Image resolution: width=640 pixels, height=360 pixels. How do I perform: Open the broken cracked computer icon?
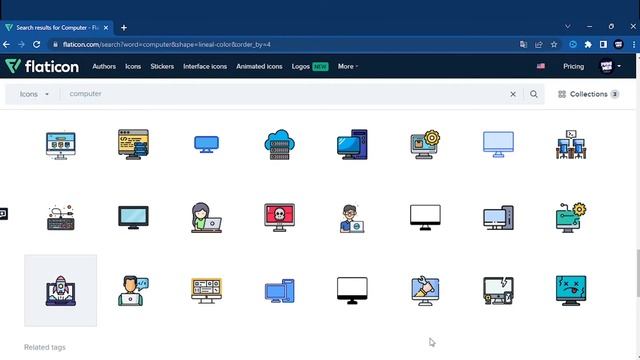tap(498, 291)
